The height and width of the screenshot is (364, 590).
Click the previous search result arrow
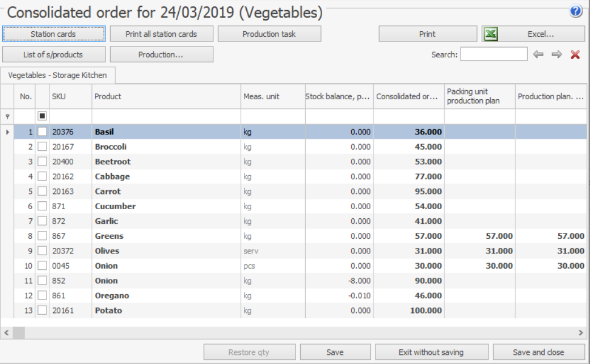(x=538, y=54)
